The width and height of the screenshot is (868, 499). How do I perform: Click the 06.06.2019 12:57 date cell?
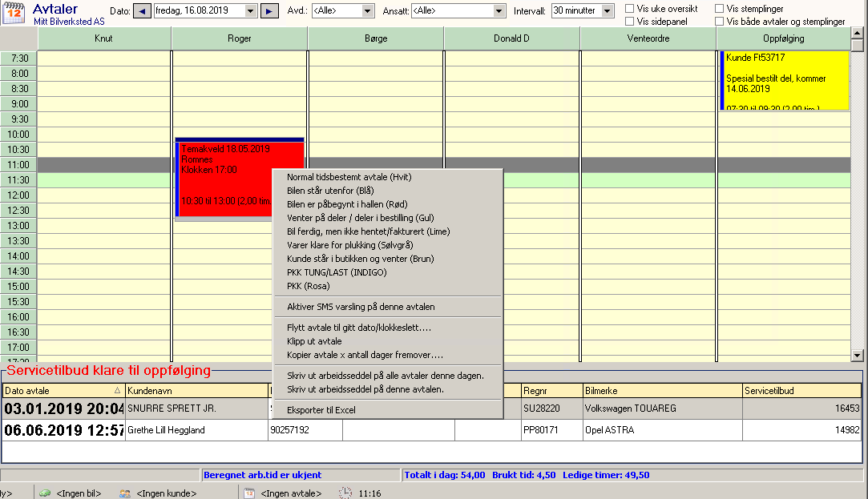pyautogui.click(x=63, y=430)
